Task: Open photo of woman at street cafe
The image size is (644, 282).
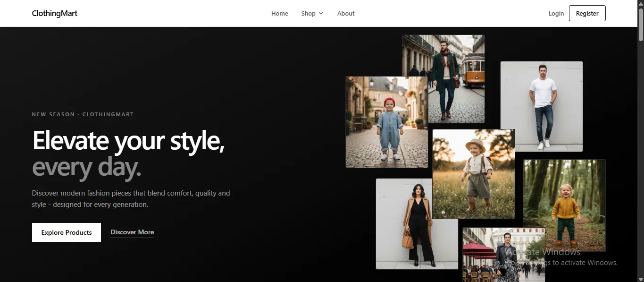Action: tap(504, 255)
